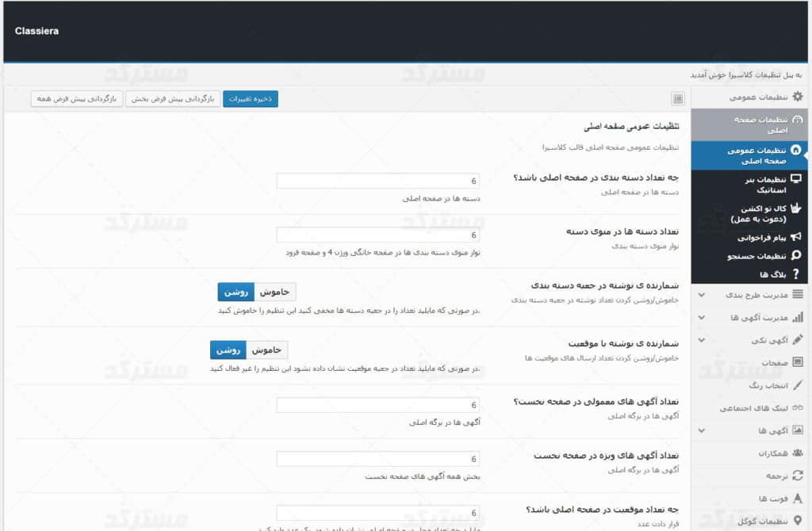812x531 pixels.
Task: Click the description تنظیمات عمومی صفحه اصلی قالب کلاسیرا
Action: pos(611,147)
